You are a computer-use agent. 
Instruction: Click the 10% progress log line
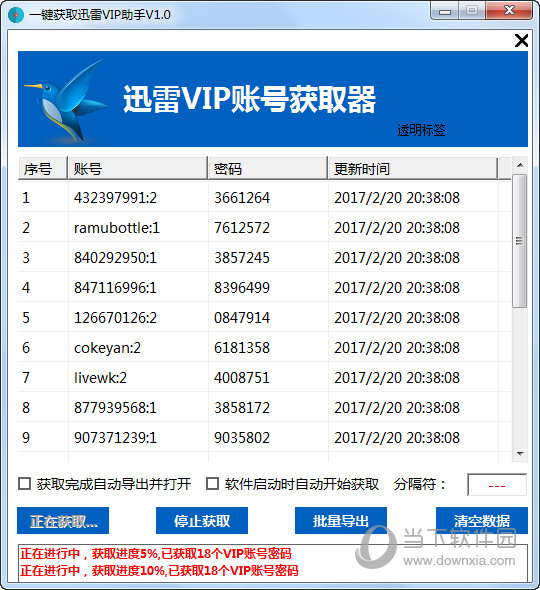[159, 570]
